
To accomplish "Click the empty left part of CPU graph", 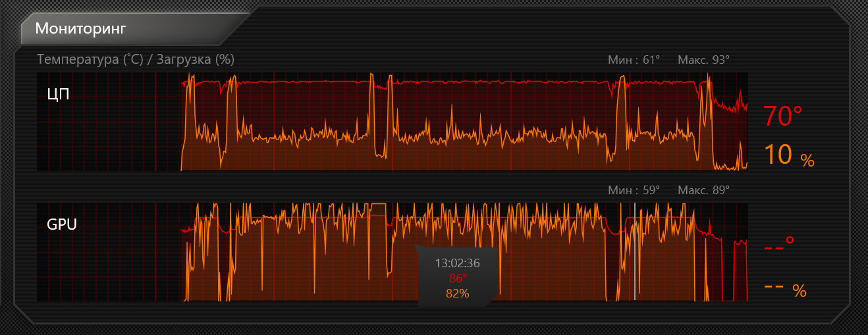I will (x=109, y=122).
